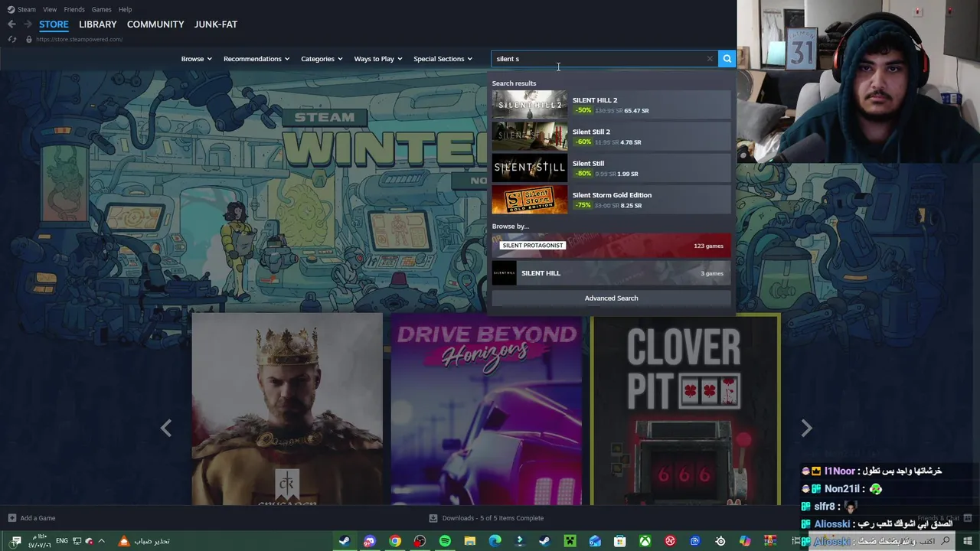
Task: Open SteelSeries app from the taskbar
Action: point(720,541)
